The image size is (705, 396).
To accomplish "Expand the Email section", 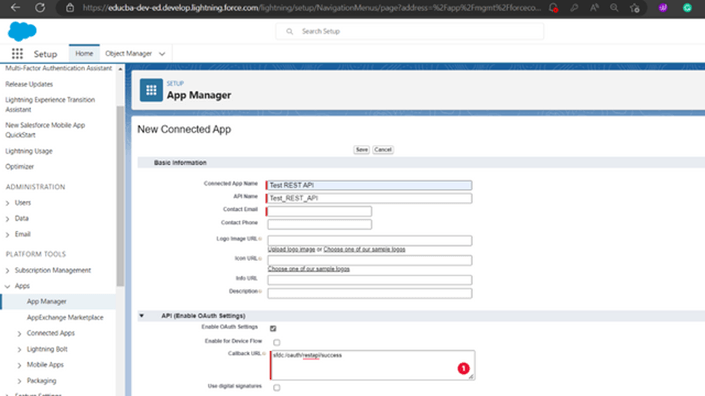I will pos(7,235).
